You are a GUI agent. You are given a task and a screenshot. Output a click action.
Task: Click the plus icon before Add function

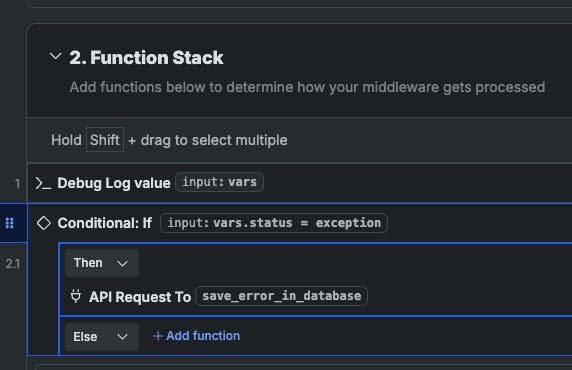[x=158, y=336]
